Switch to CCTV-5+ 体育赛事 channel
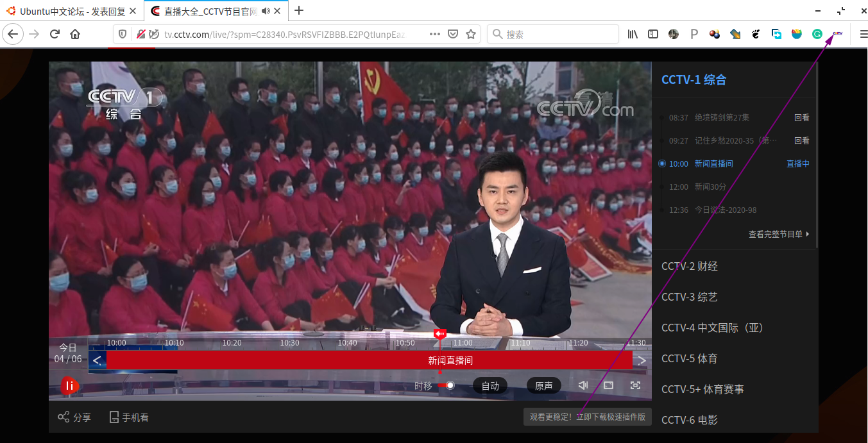868x443 pixels. point(703,389)
